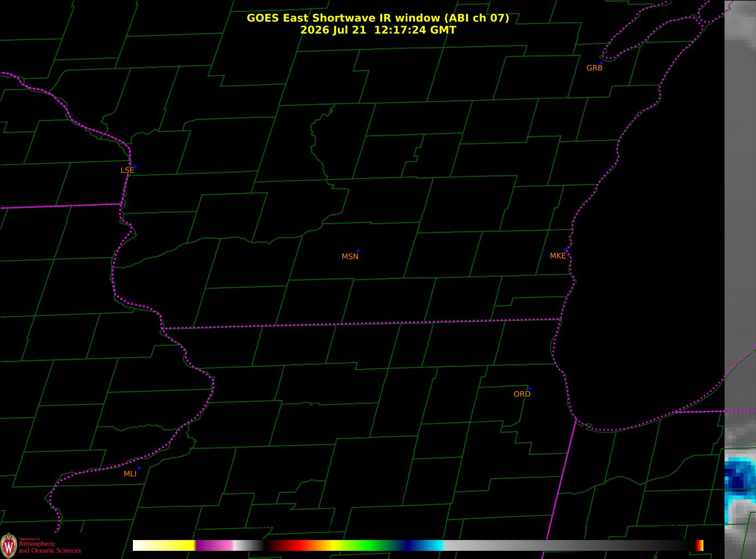
Task: Click the GOES East Shortwave IR title
Action: pos(378,18)
